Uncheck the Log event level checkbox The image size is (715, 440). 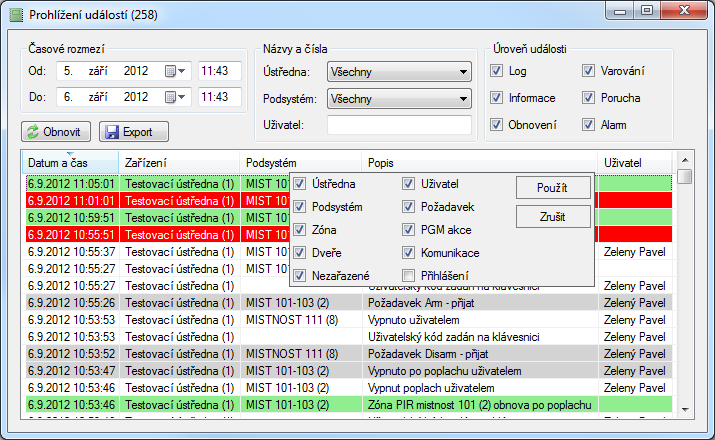tap(497, 71)
